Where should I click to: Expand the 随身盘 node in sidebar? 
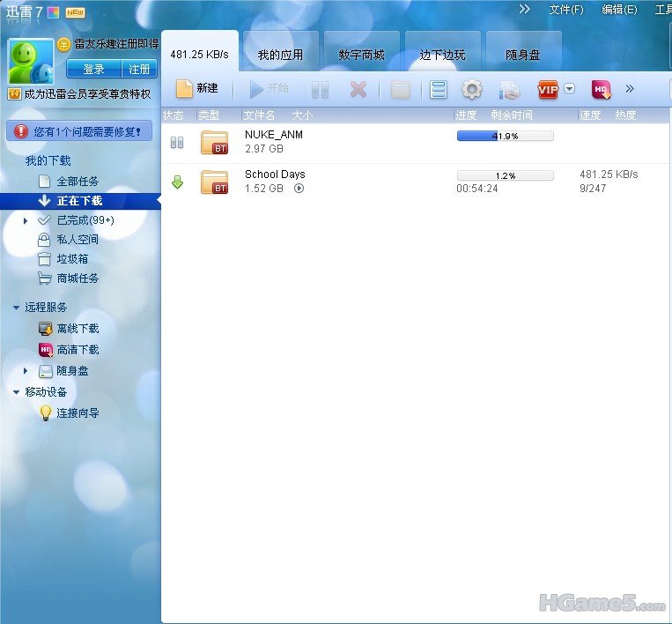click(26, 371)
